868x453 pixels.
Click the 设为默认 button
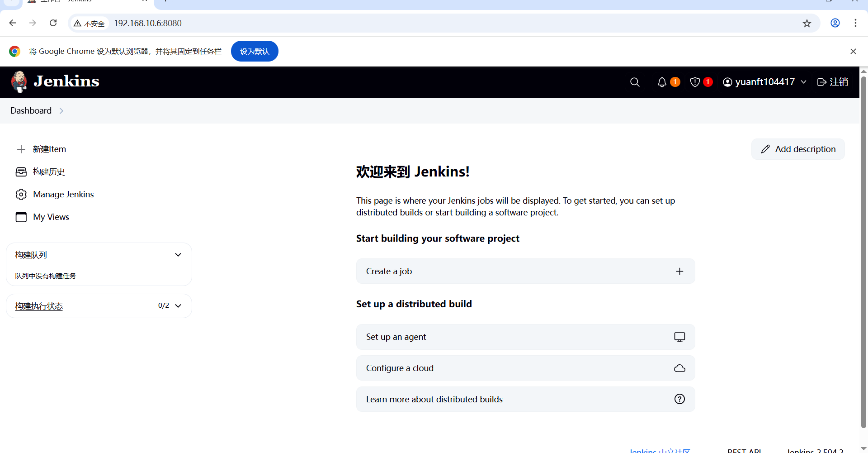tap(255, 51)
